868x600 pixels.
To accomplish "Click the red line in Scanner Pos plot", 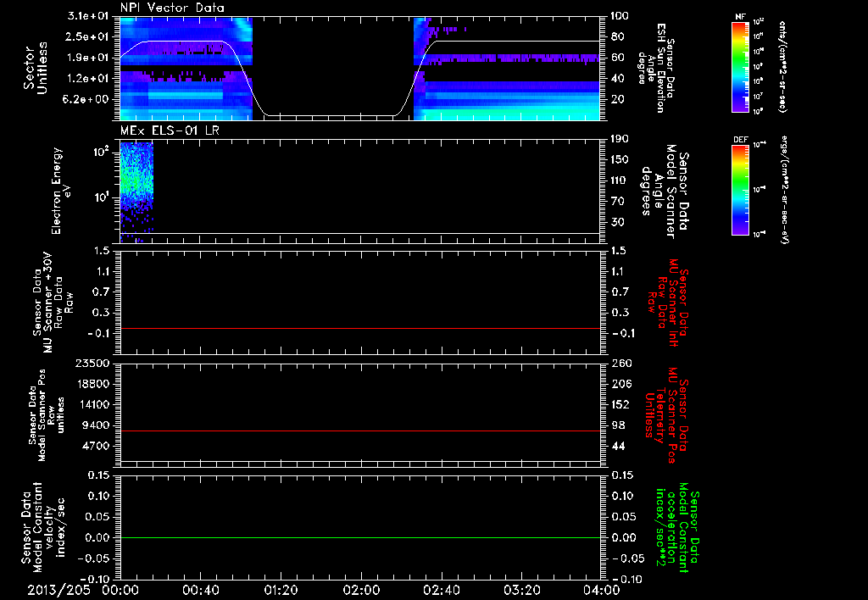I will (x=360, y=431).
